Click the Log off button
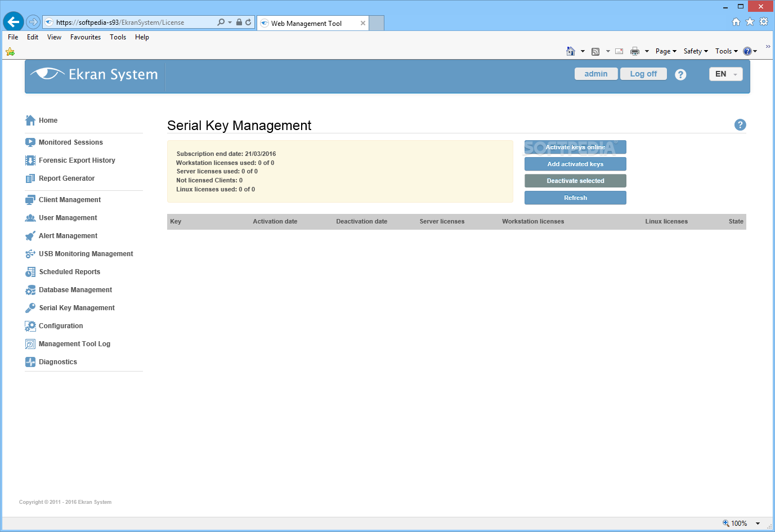This screenshot has height=532, width=775. 643,74
